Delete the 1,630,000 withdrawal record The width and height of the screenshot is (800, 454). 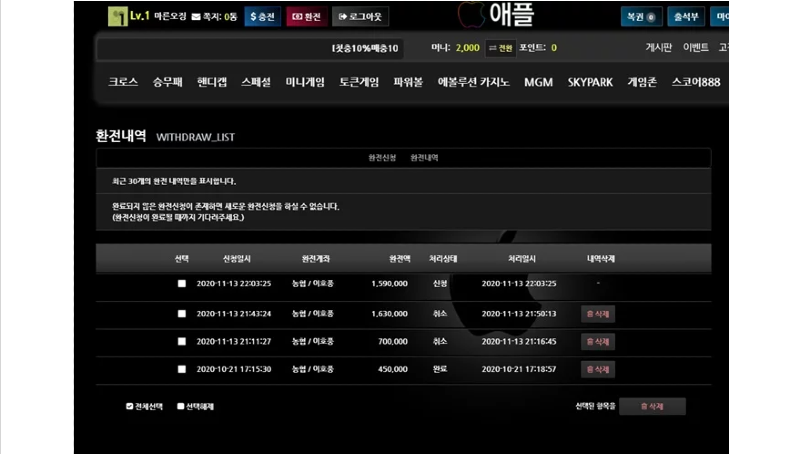point(597,313)
